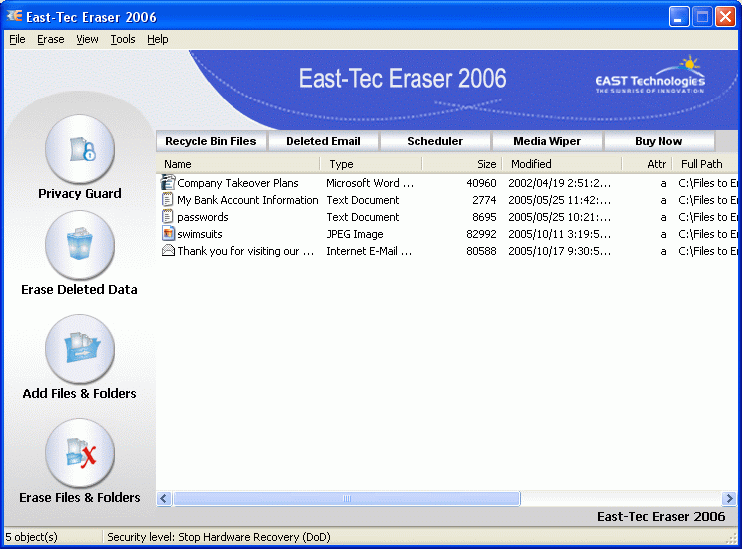Open the Help menu
742x549 pixels.
(158, 39)
